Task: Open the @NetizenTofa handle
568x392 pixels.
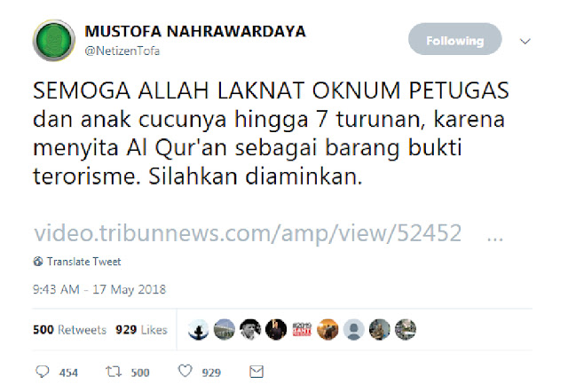Action: point(122,51)
